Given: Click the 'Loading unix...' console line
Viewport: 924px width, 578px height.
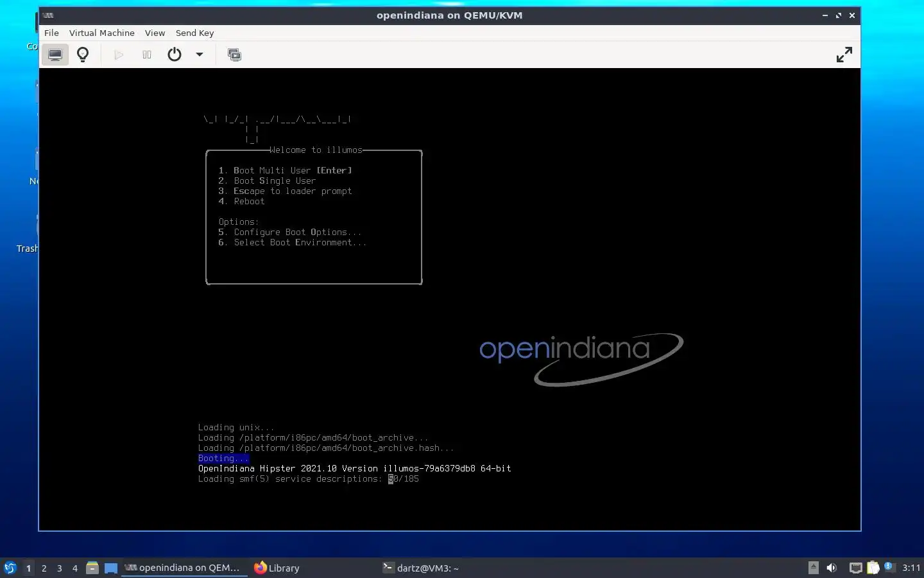Looking at the screenshot, I should pyautogui.click(x=236, y=427).
